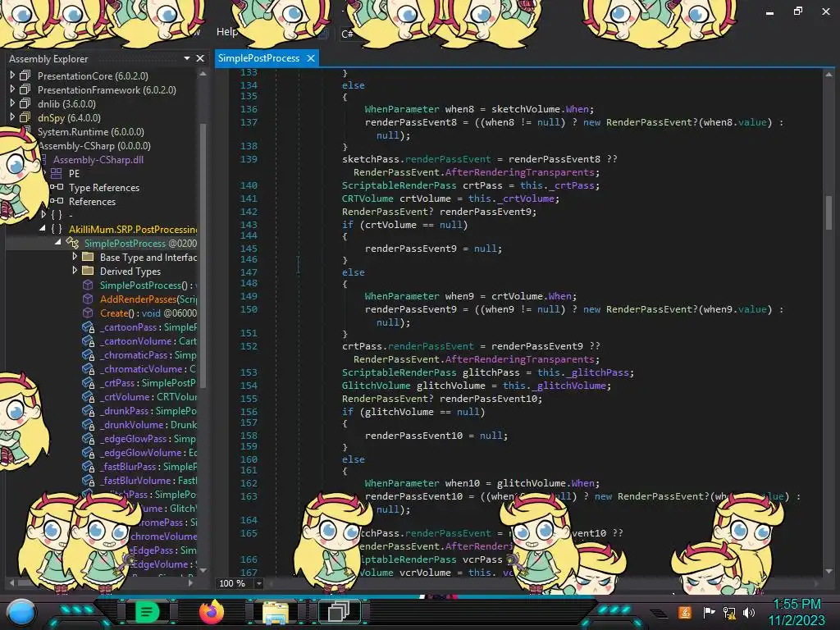Click the _crtPass private field icon
840x630 pixels.
88,382
